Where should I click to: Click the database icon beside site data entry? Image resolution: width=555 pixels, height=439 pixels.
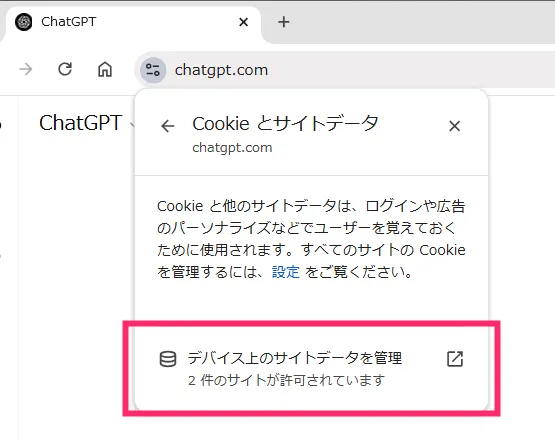tap(168, 359)
